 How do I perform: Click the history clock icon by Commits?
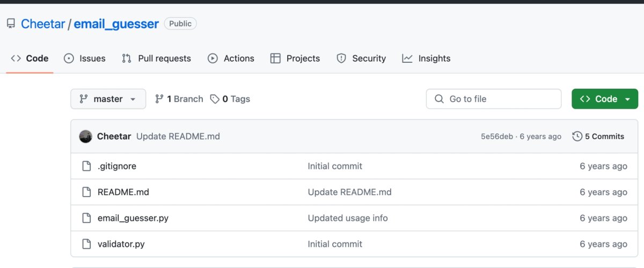577,136
